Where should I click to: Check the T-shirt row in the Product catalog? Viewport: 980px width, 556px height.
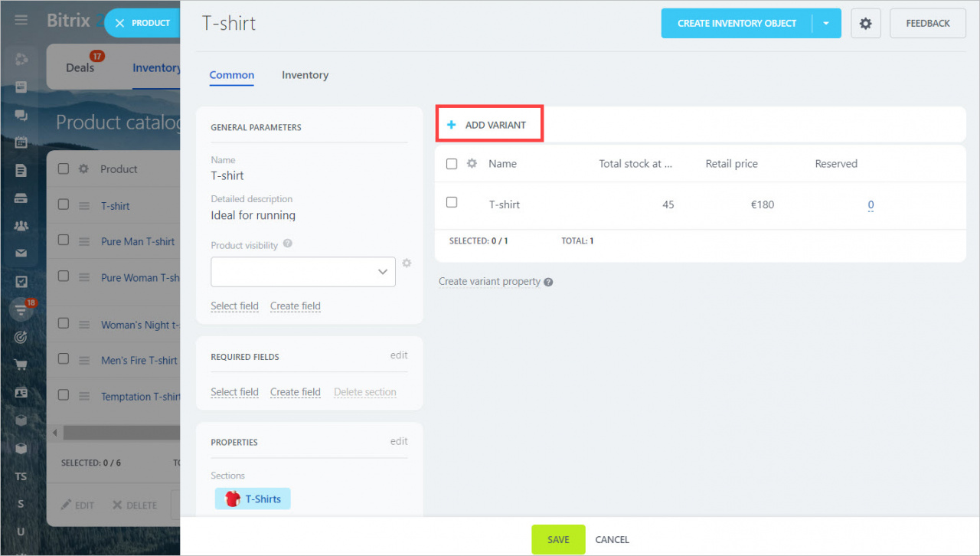[64, 205]
